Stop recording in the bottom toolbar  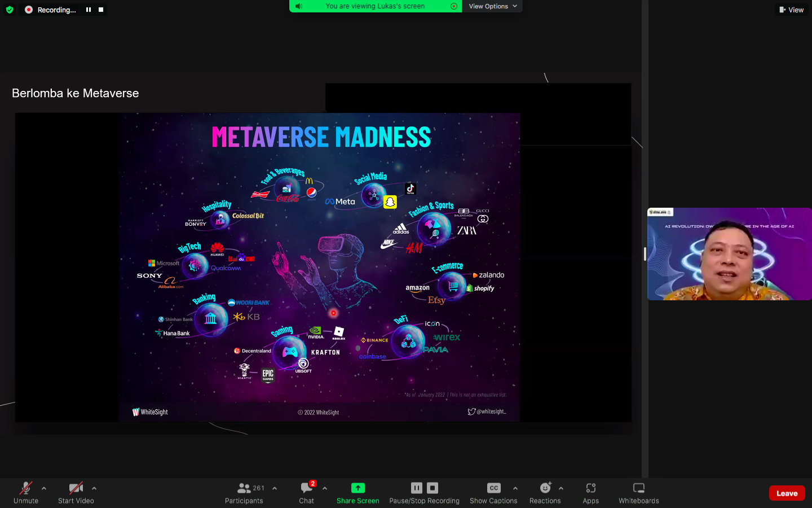[433, 488]
